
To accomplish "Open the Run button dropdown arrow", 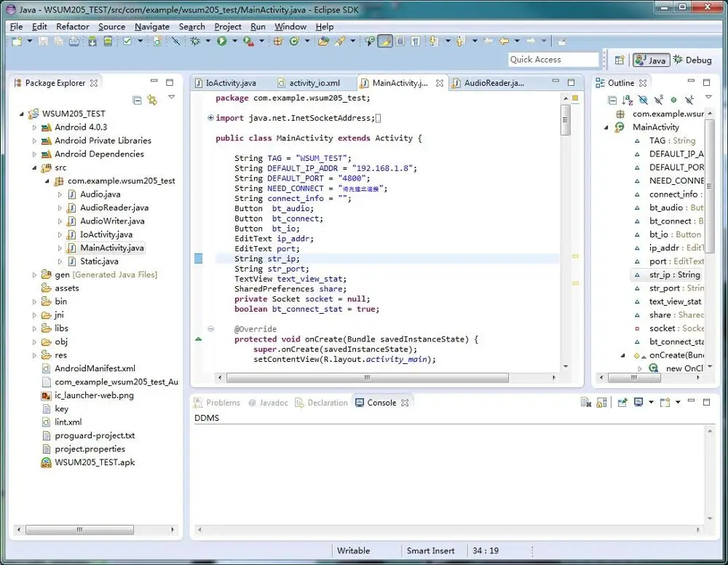I will [x=234, y=42].
